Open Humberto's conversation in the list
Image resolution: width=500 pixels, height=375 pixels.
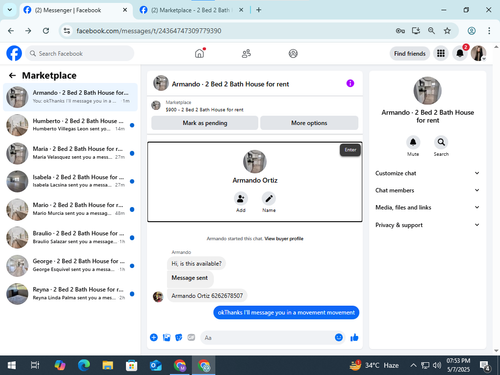(70, 125)
